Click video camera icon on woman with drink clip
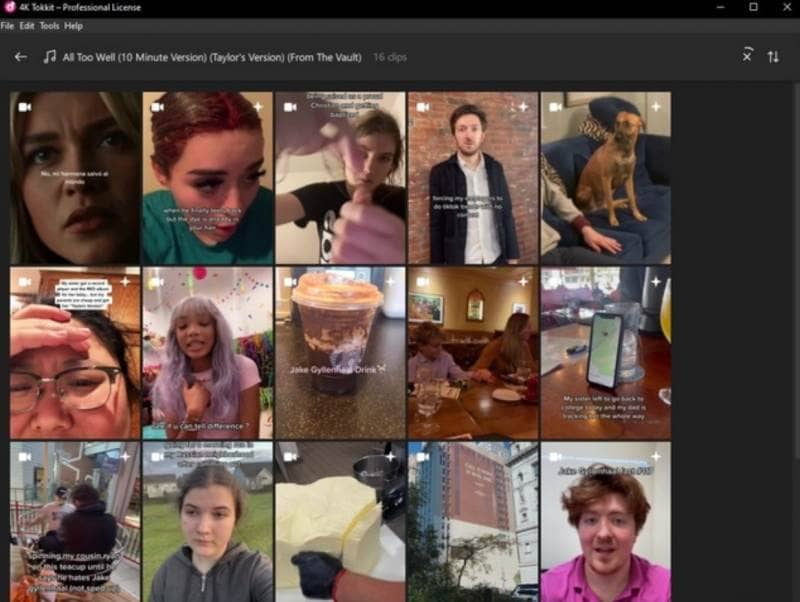Screen dimensions: 800x602 pos(290,107)
